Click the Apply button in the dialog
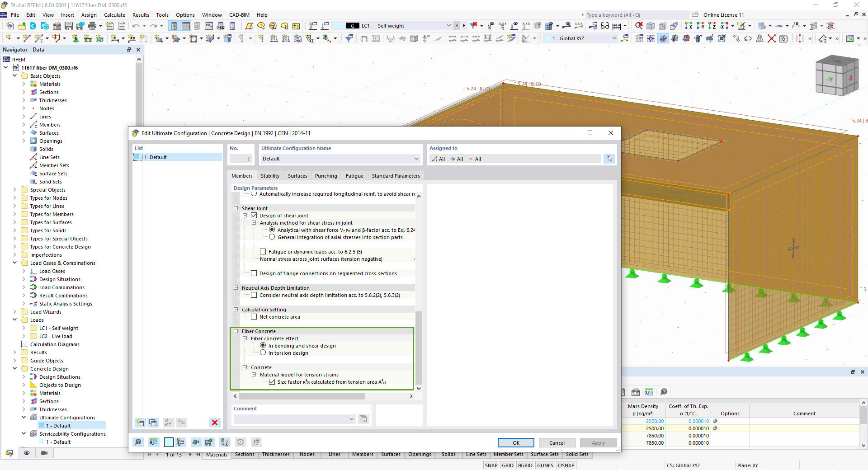This screenshot has width=868, height=470. [598, 442]
